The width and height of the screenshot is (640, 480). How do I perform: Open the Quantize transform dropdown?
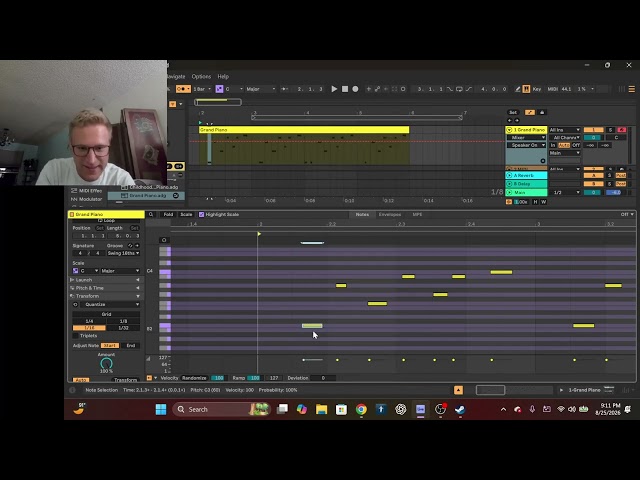[x=110, y=304]
